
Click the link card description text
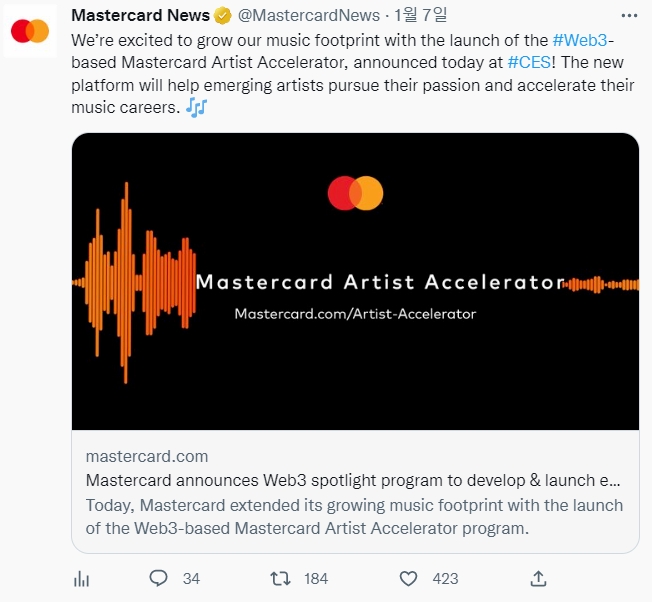354,516
